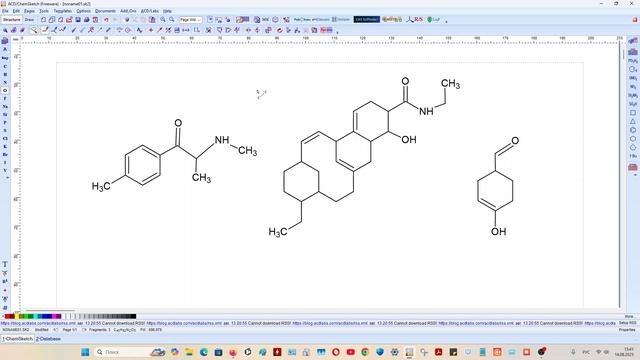Select Bromine (Br) atom in sidebar

click(x=5, y=154)
